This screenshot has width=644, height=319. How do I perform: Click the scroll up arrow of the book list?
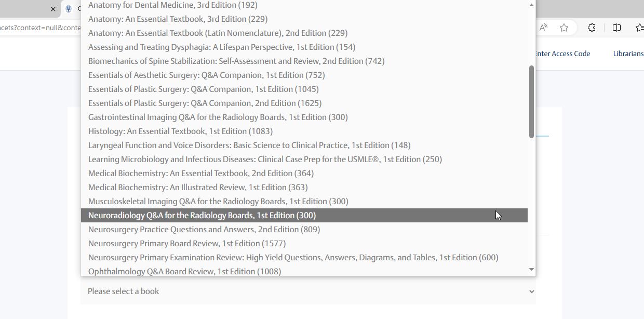pyautogui.click(x=531, y=5)
